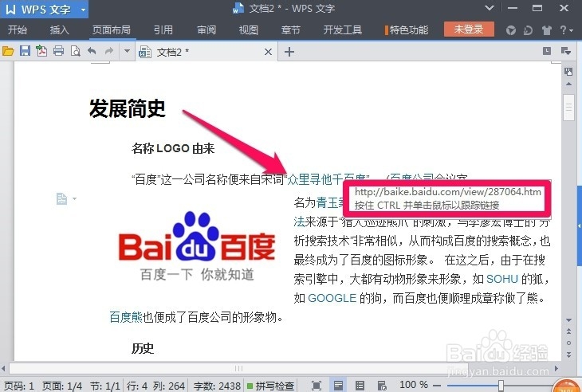Viewport: 582px width, 392px height.
Task: Open the browse object selector circle
Action: 568,343
